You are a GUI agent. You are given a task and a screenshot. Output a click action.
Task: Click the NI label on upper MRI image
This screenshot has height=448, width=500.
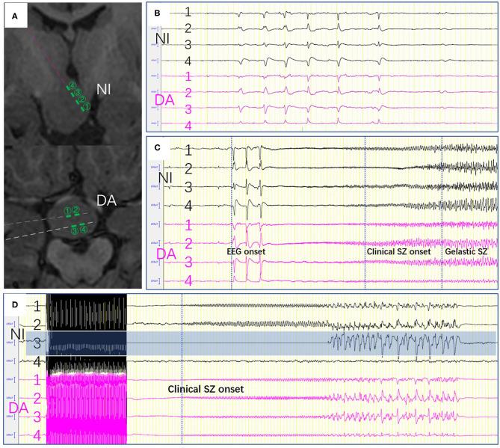click(105, 89)
